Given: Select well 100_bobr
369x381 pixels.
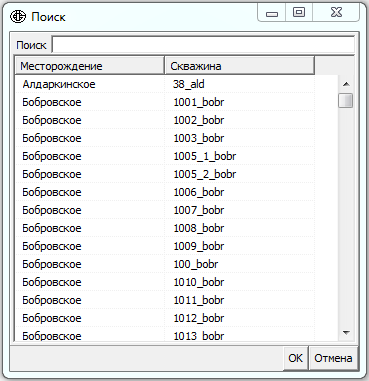Looking at the screenshot, I should click(x=196, y=264).
